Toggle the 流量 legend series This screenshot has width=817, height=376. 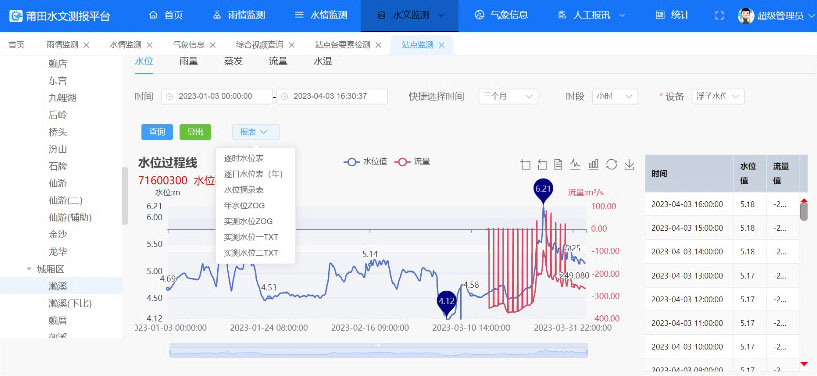[x=412, y=162]
